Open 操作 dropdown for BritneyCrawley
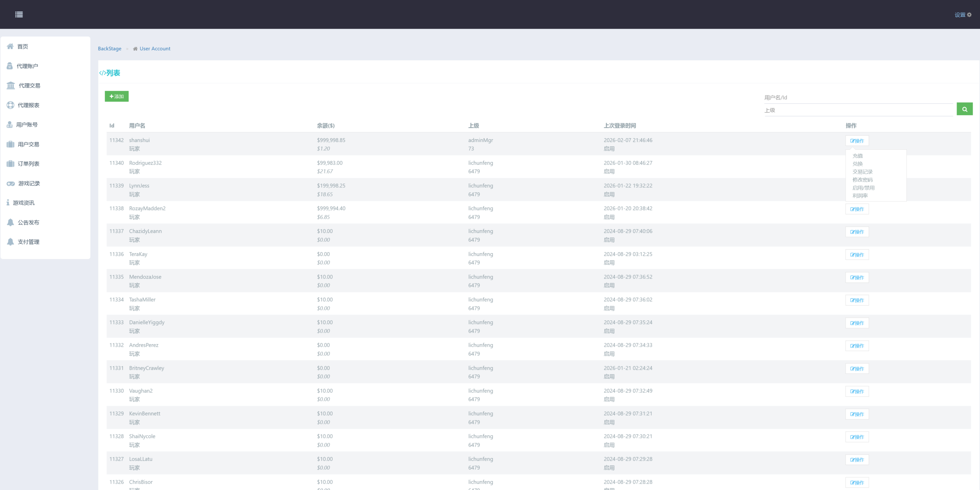 [857, 369]
